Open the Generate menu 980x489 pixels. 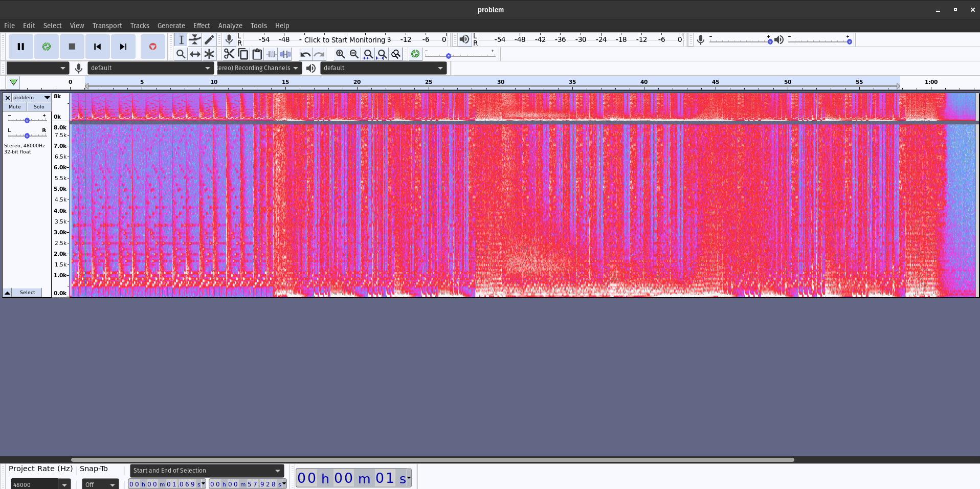pyautogui.click(x=171, y=26)
